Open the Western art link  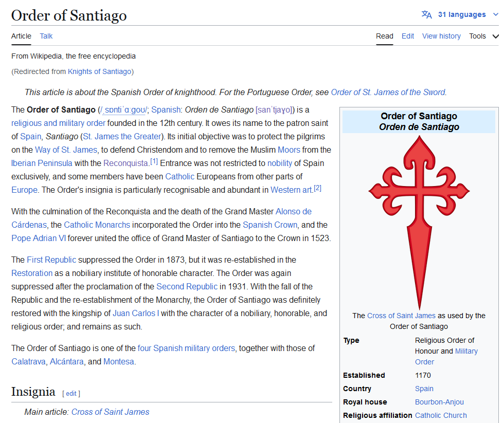click(x=291, y=190)
